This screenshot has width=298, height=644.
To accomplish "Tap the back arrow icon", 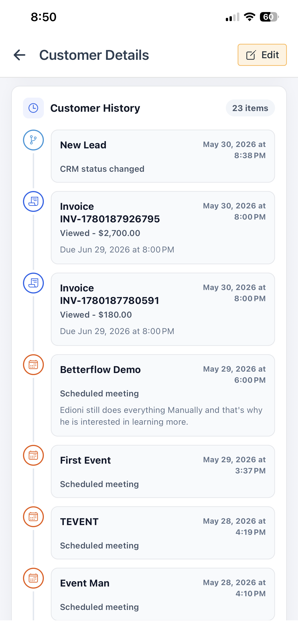I will pos(19,55).
